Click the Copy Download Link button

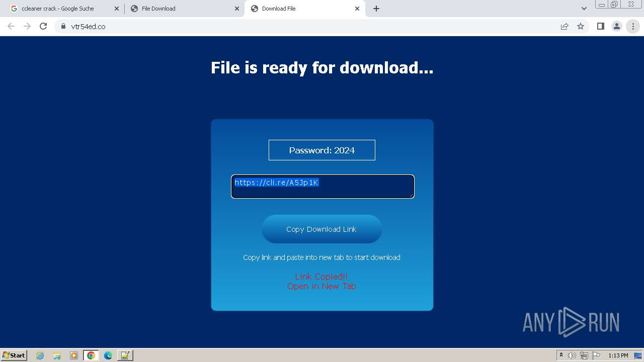click(322, 229)
